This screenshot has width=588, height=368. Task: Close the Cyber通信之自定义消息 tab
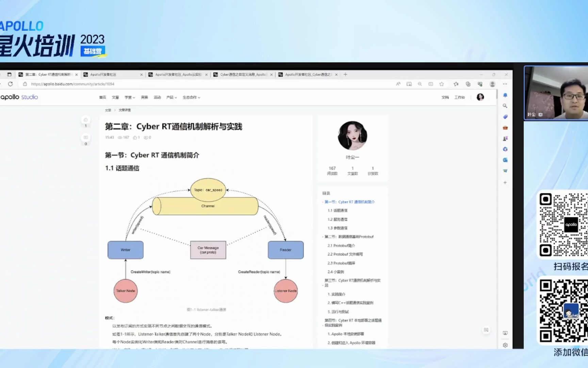(271, 75)
